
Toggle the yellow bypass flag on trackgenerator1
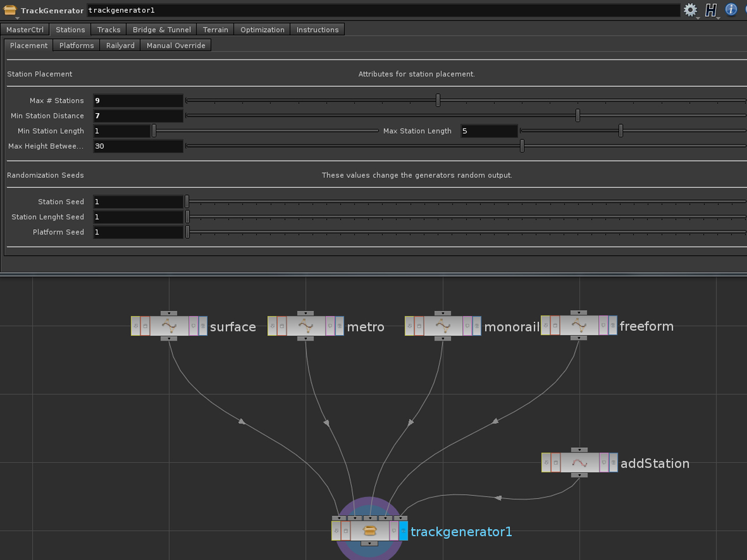[x=336, y=530]
